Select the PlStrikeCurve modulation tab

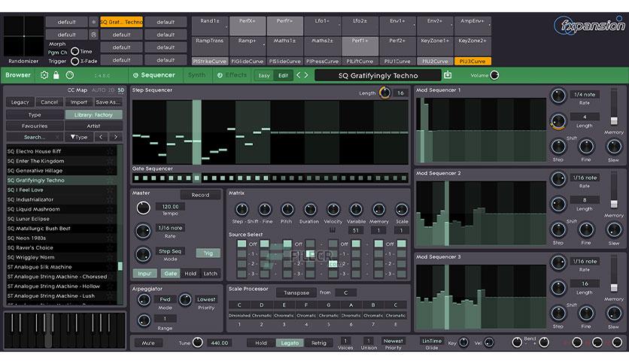tap(210, 62)
